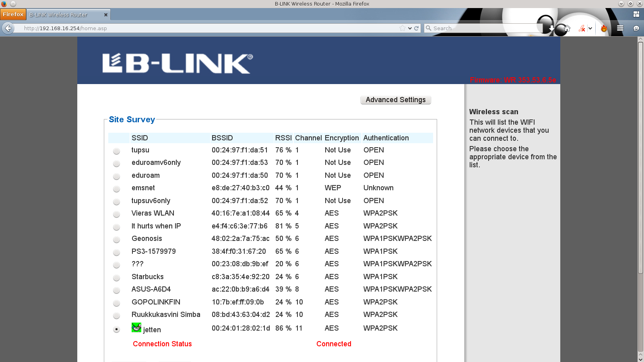Click the green icon beside jetten

[136, 327]
